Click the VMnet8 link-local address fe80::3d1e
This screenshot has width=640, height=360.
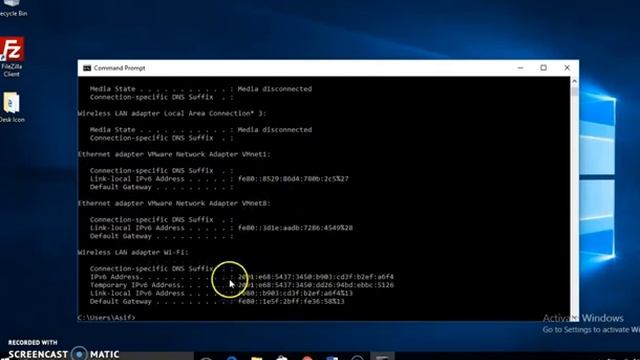pos(295,228)
